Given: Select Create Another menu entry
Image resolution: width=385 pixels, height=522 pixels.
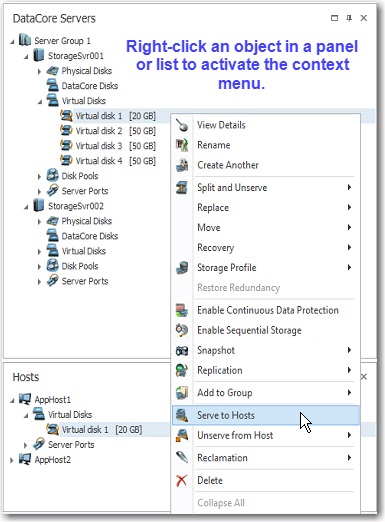Looking at the screenshot, I should point(266,165).
